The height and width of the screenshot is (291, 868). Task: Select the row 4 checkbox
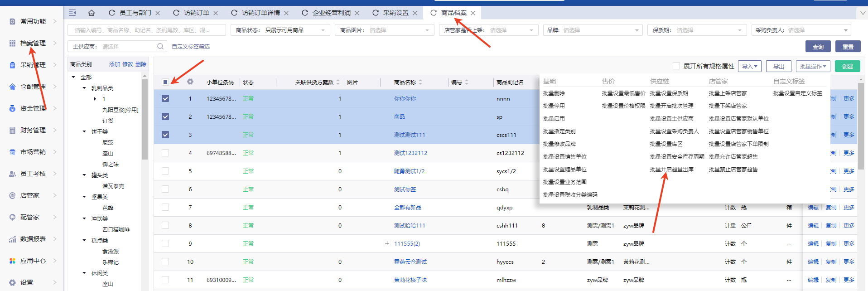pyautogui.click(x=165, y=153)
